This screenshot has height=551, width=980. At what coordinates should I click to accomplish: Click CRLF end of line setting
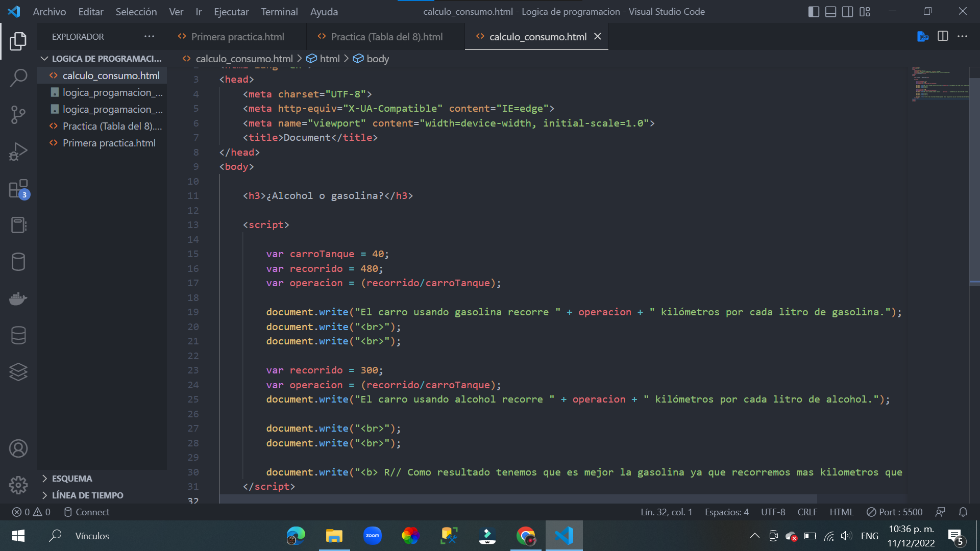[x=807, y=512]
